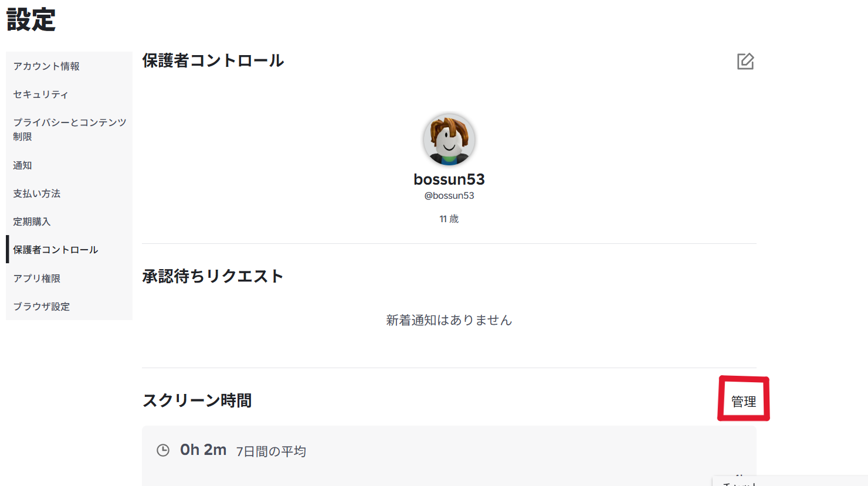Click the @bossun53 username handle

point(449,196)
